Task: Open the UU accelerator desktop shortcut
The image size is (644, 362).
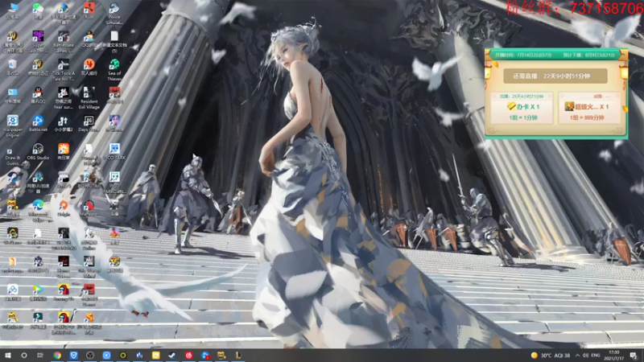Action: [x=38, y=182]
